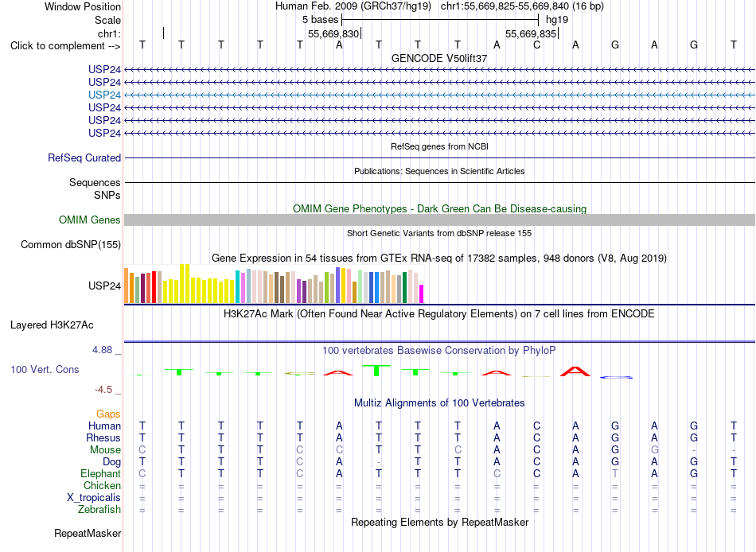This screenshot has height=552, width=756.
Task: Open the GENCODE V50lift37 track title
Action: point(439,58)
